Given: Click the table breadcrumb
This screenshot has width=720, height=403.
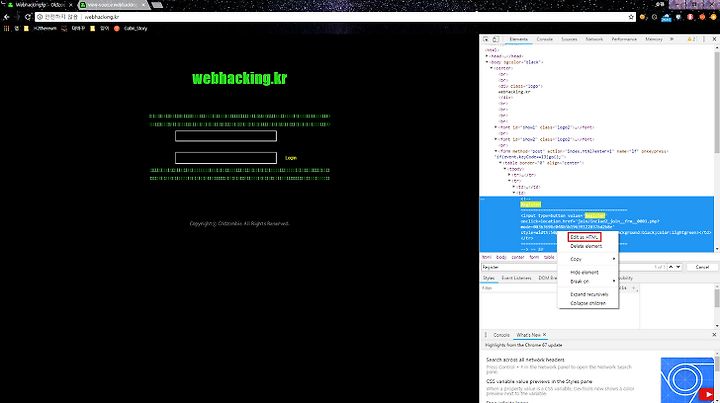Looking at the screenshot, I should tap(549, 257).
